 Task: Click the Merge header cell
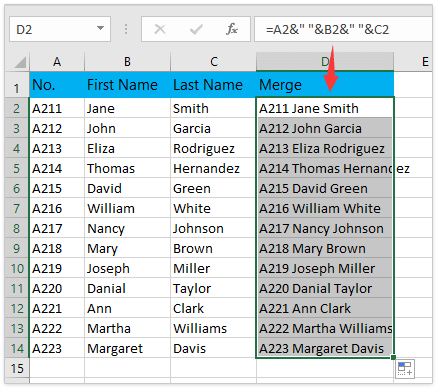(325, 85)
